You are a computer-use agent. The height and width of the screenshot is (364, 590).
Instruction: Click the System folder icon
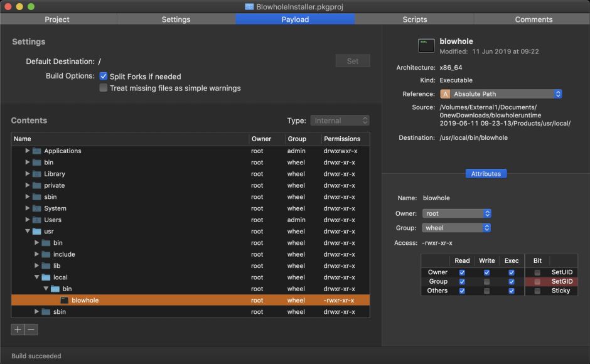pyautogui.click(x=37, y=208)
